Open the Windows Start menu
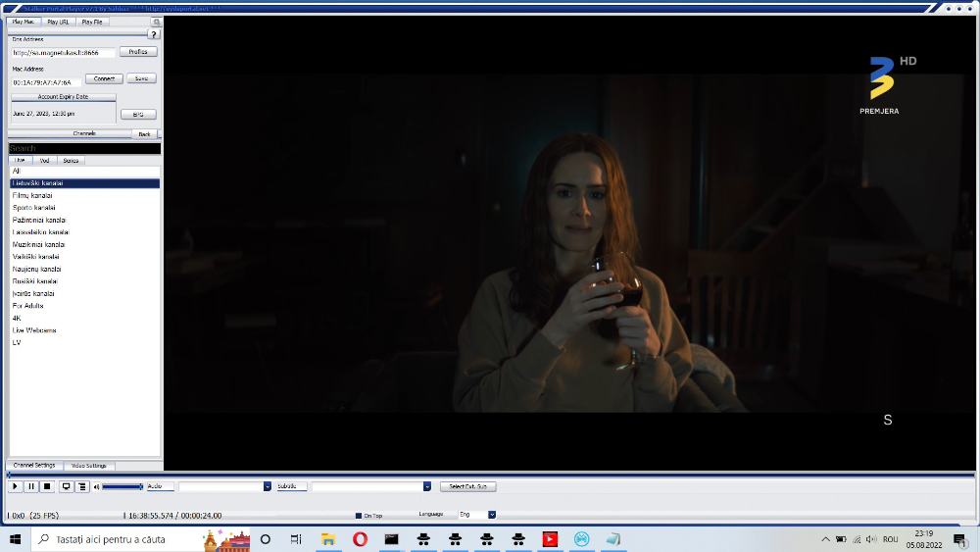This screenshot has width=980, height=552. click(16, 539)
